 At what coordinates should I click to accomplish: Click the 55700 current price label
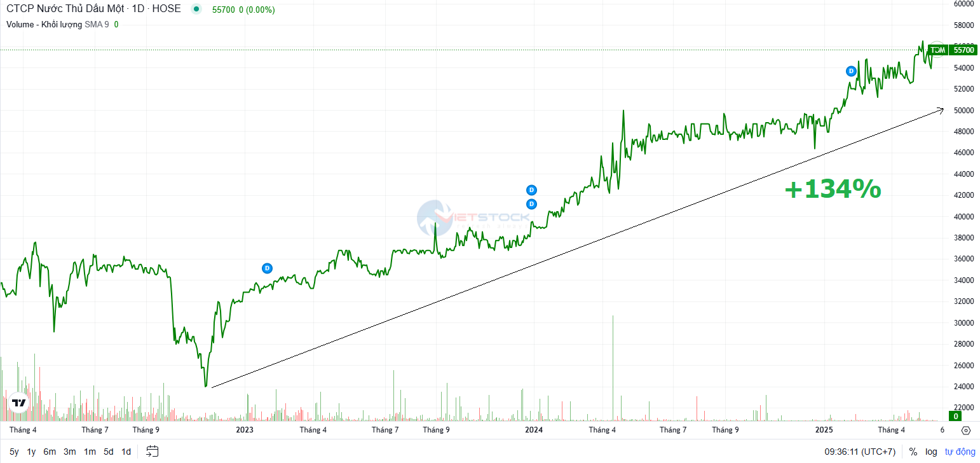pyautogui.click(x=963, y=50)
